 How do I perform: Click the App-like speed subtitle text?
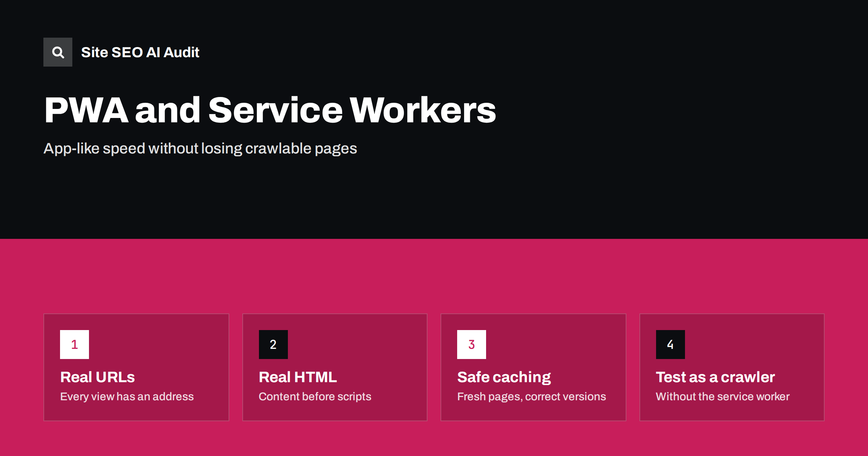click(200, 149)
